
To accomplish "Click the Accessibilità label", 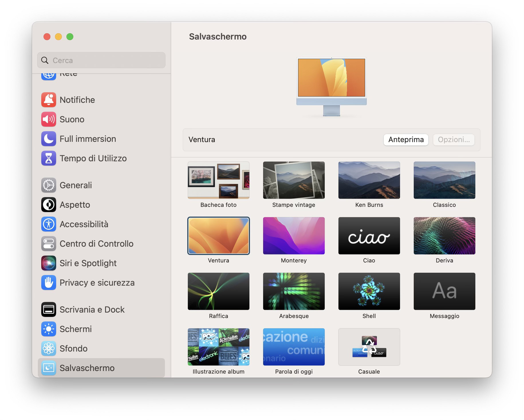I will pyautogui.click(x=84, y=224).
